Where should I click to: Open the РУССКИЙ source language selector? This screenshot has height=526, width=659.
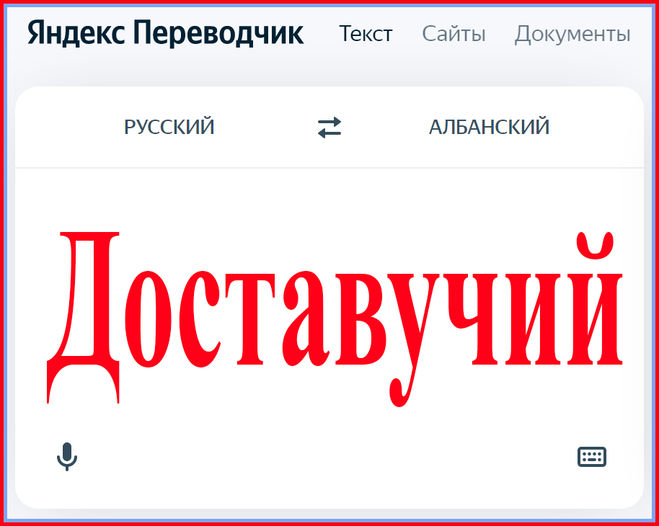pyautogui.click(x=169, y=127)
